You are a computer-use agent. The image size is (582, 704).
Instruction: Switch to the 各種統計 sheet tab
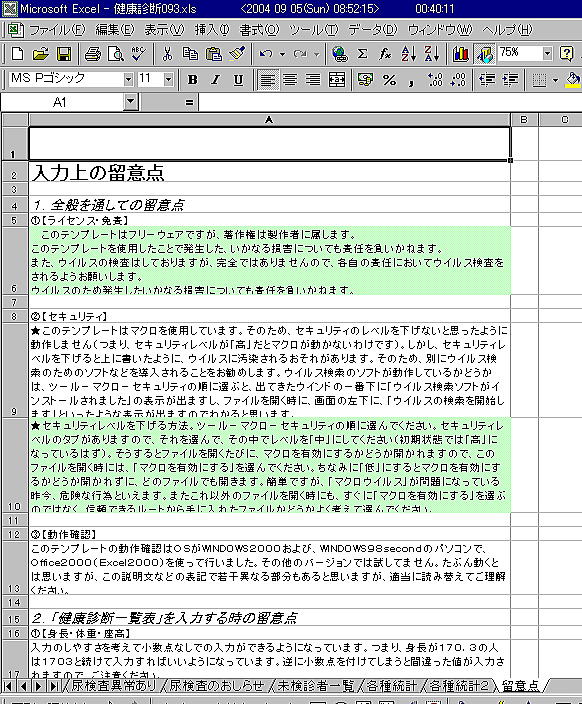tap(392, 686)
